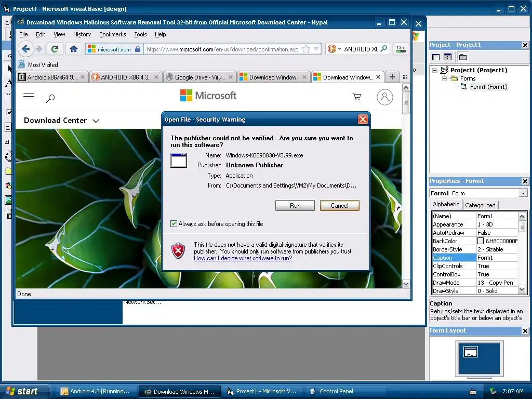The image size is (532, 399).
Task: Select the DrawMode property row
Action: tap(475, 283)
